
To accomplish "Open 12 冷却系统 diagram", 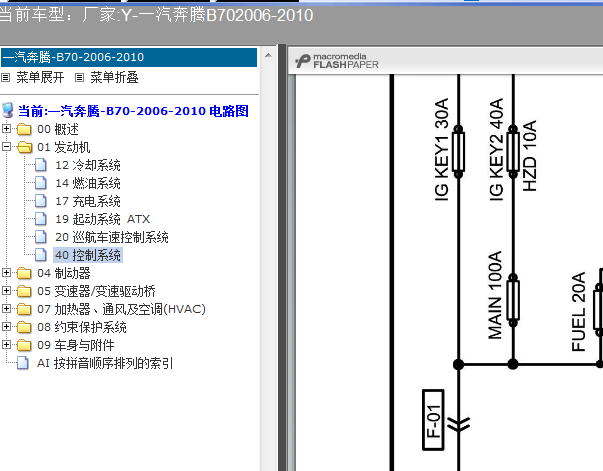I will coord(88,165).
